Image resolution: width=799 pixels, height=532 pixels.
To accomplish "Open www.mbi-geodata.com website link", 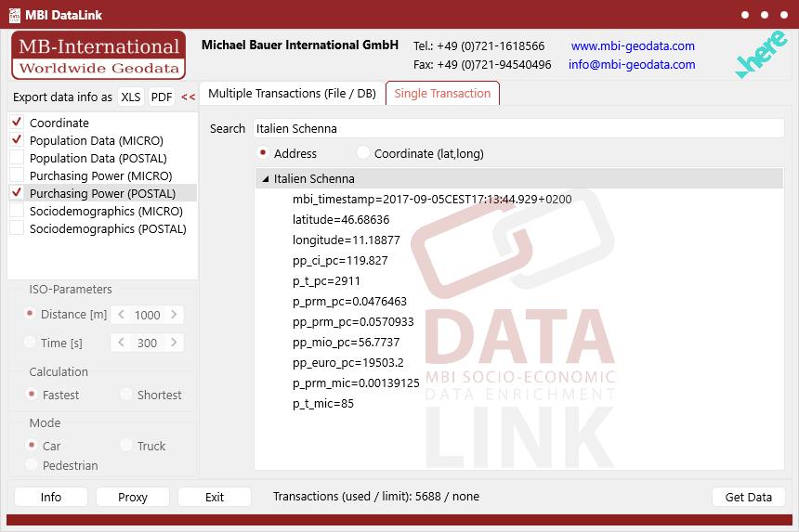I will tap(633, 46).
